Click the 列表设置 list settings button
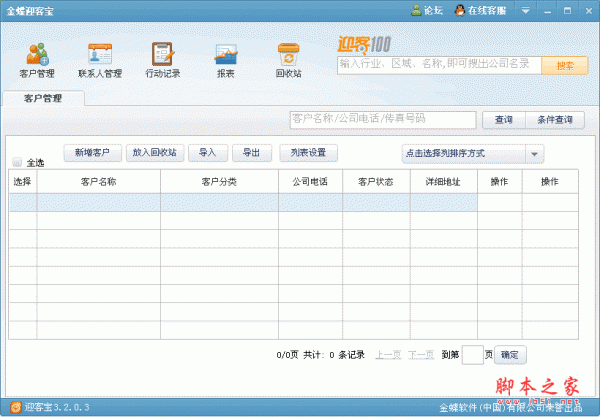The height and width of the screenshot is (417, 600). (308, 153)
